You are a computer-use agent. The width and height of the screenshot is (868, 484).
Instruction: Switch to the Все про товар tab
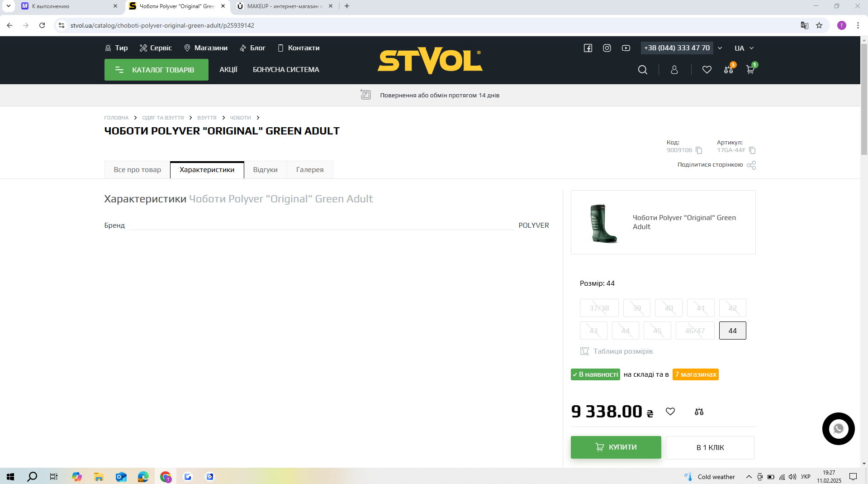pyautogui.click(x=138, y=170)
